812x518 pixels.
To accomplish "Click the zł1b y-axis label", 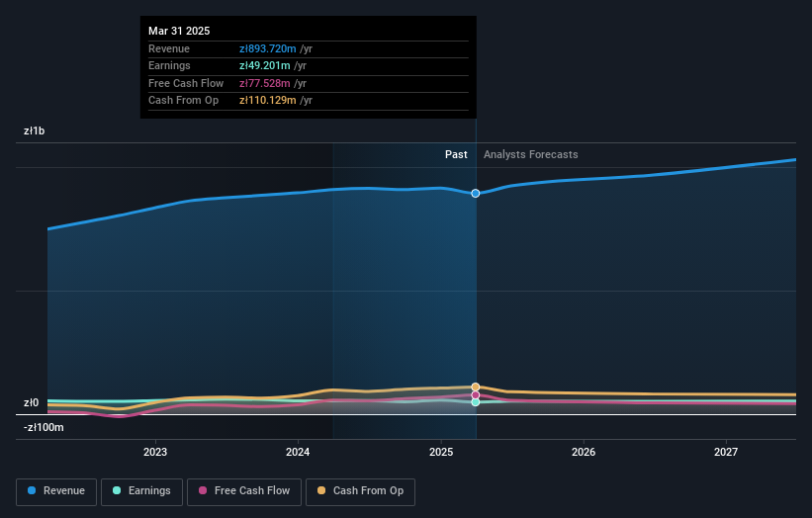I will pos(35,130).
